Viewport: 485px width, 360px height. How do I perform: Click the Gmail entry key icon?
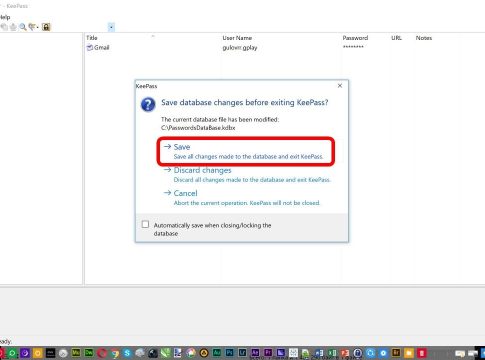coord(89,47)
